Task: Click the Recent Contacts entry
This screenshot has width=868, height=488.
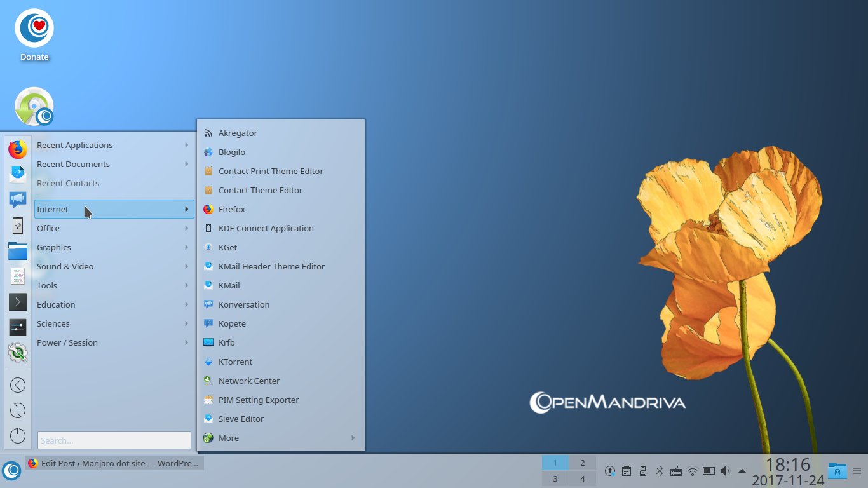Action: click(x=114, y=183)
